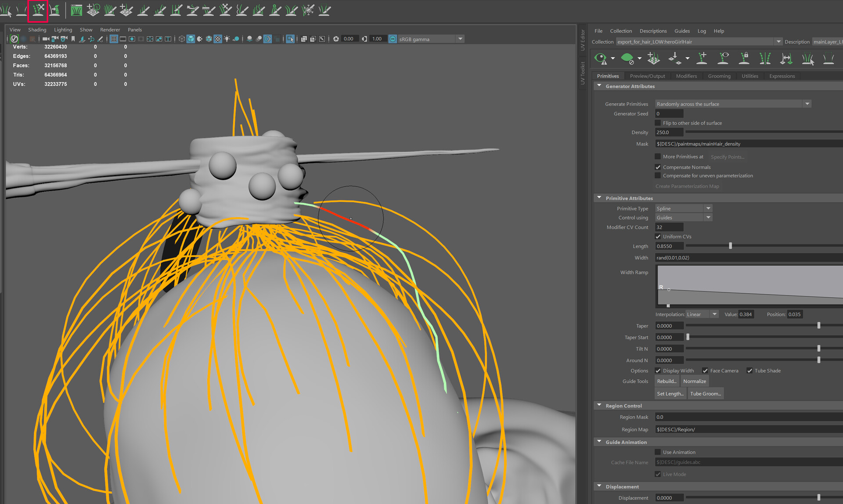Screen dimensions: 843x504
Task: Click the lock guides icon
Action: click(744, 58)
